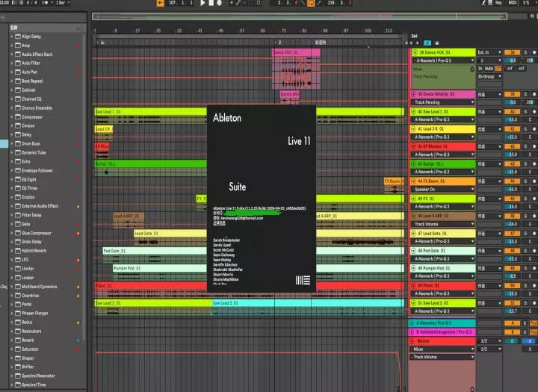Solo the 38 Dance VOX_01 track
Screen dimensions: 538x392
point(525,52)
